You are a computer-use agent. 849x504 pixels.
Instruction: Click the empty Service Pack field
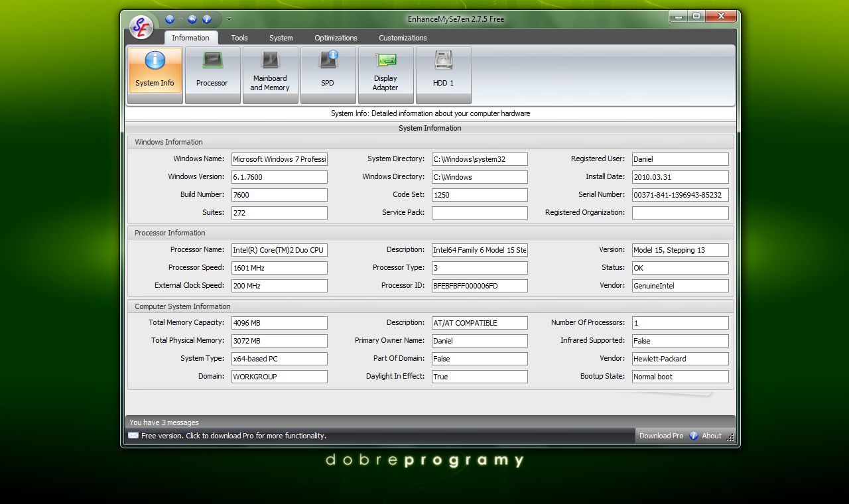pos(480,213)
